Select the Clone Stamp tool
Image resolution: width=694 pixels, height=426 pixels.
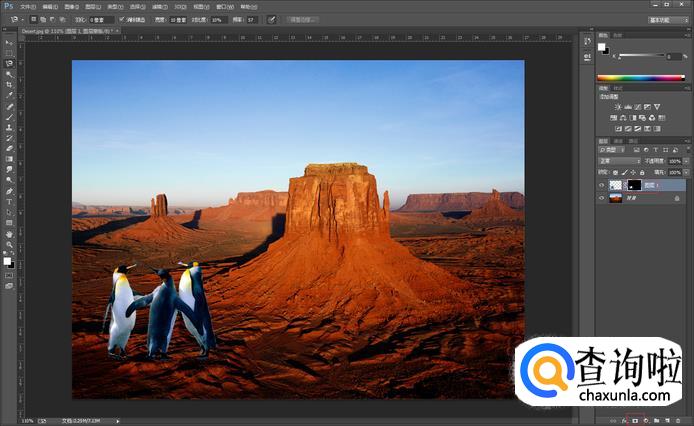click(x=9, y=128)
